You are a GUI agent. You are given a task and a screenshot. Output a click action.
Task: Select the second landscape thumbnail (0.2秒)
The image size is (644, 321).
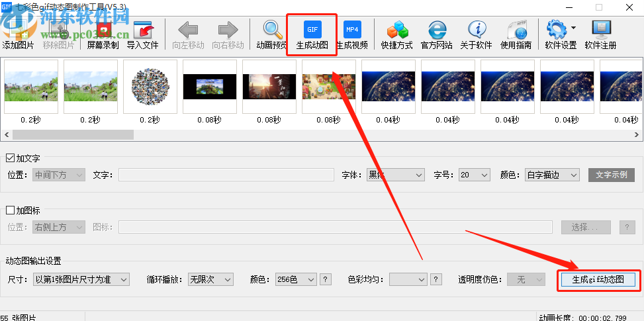point(91,87)
